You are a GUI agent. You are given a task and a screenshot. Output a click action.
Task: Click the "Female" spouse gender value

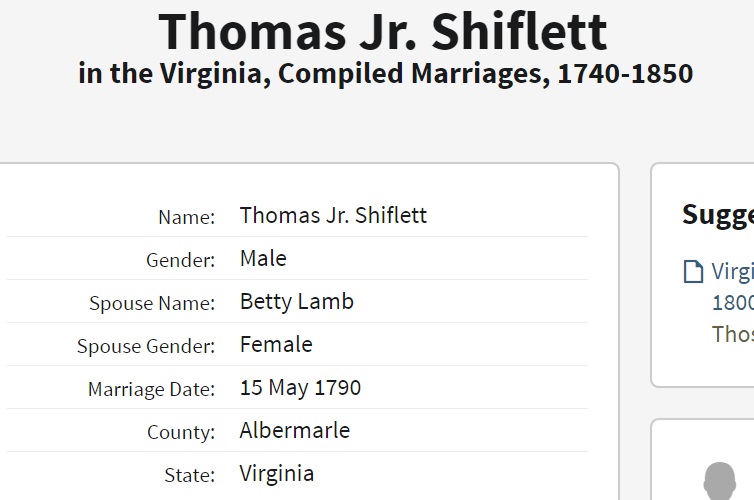(276, 344)
